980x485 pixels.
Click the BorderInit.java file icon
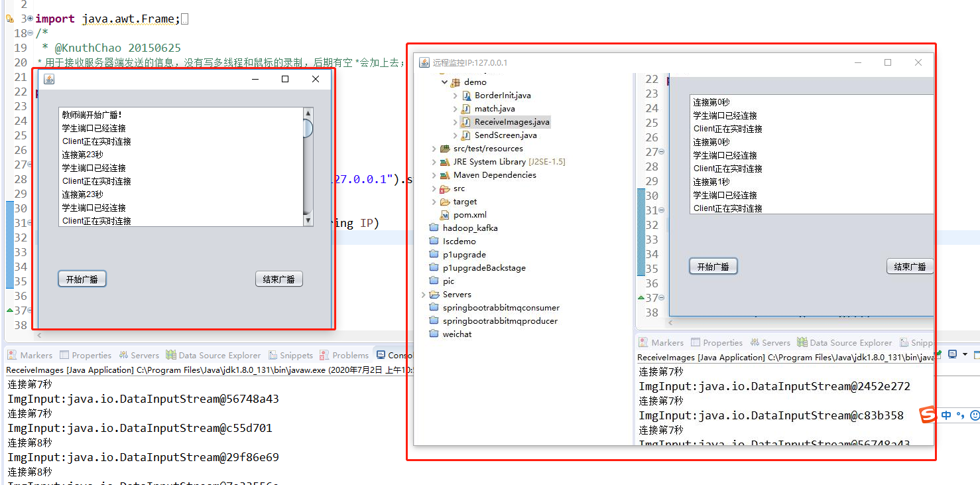467,96
